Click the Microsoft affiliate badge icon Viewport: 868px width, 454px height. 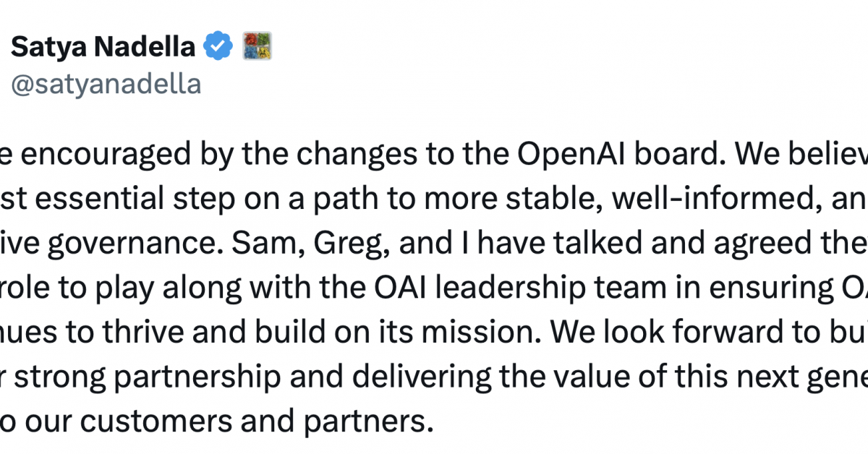click(x=257, y=47)
